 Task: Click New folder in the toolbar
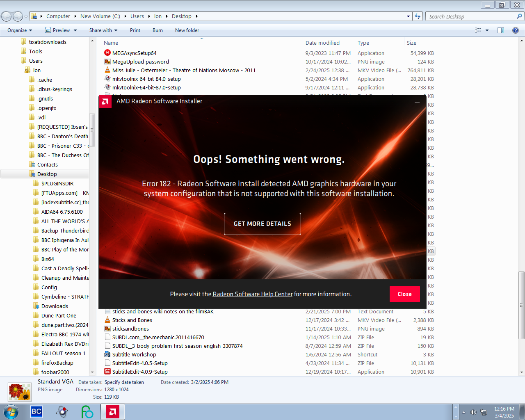(x=187, y=30)
